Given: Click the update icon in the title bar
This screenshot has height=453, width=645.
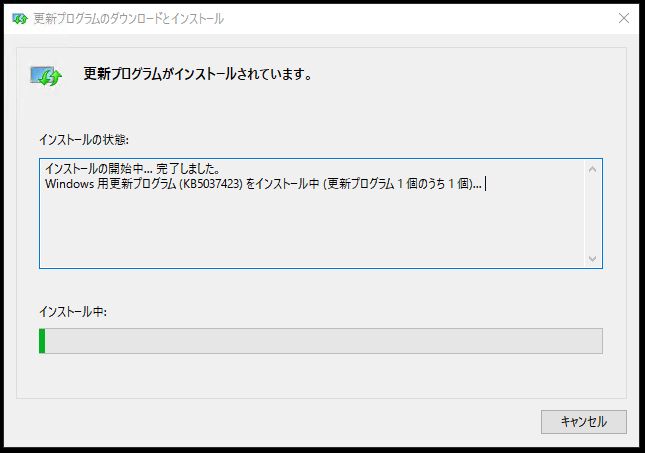Looking at the screenshot, I should [x=19, y=19].
